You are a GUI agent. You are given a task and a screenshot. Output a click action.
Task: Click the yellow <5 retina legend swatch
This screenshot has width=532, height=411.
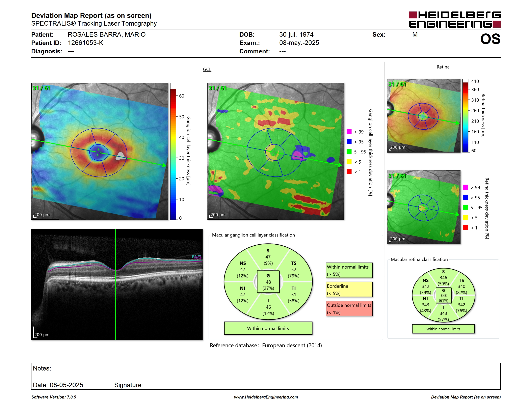(465, 217)
